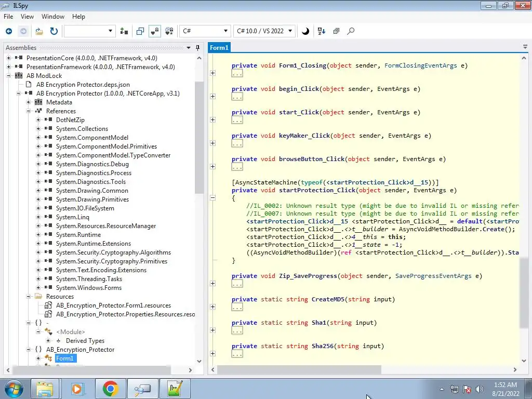532x399 pixels.
Task: Click the Metadata node icon
Action: coord(38,102)
